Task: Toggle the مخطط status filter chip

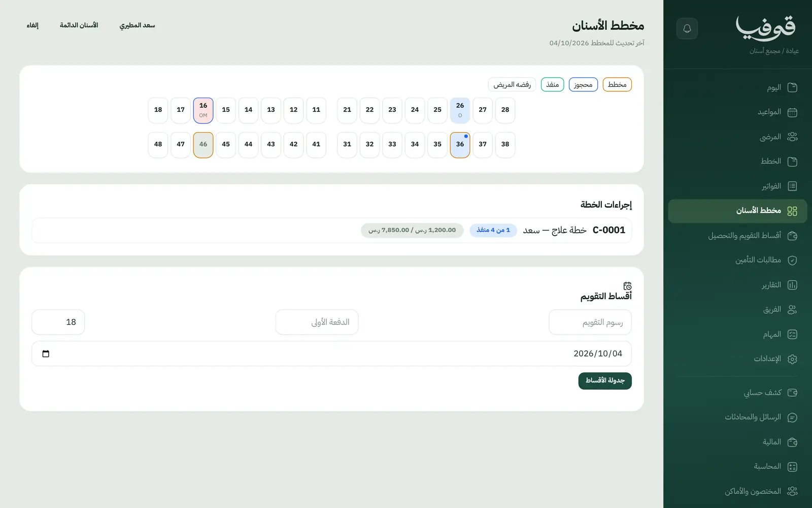Action: click(x=617, y=84)
